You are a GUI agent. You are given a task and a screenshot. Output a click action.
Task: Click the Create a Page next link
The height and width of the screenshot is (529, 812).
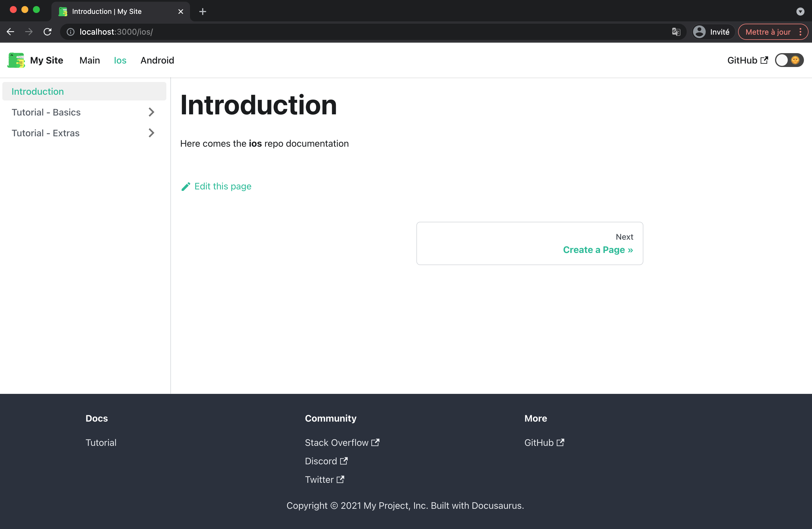(x=598, y=250)
